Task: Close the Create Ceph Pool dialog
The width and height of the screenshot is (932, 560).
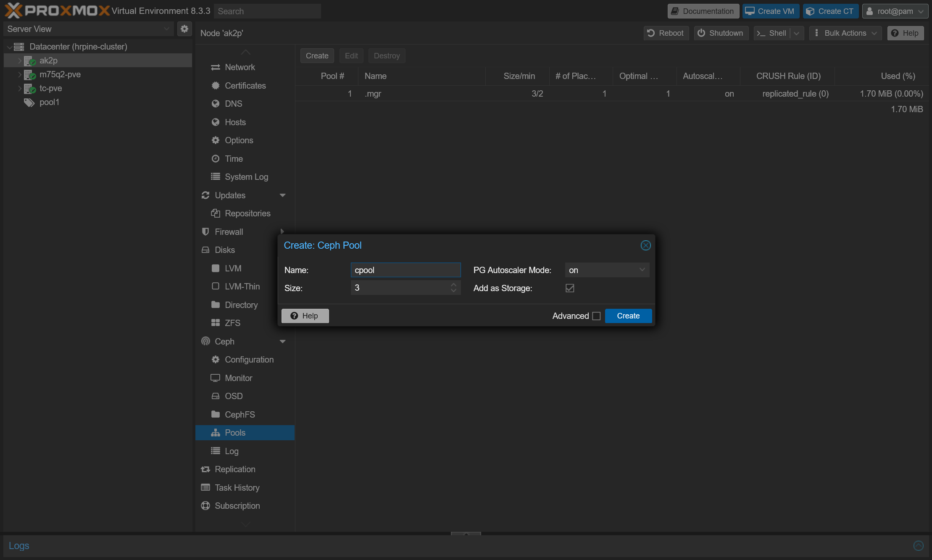Action: [645, 245]
